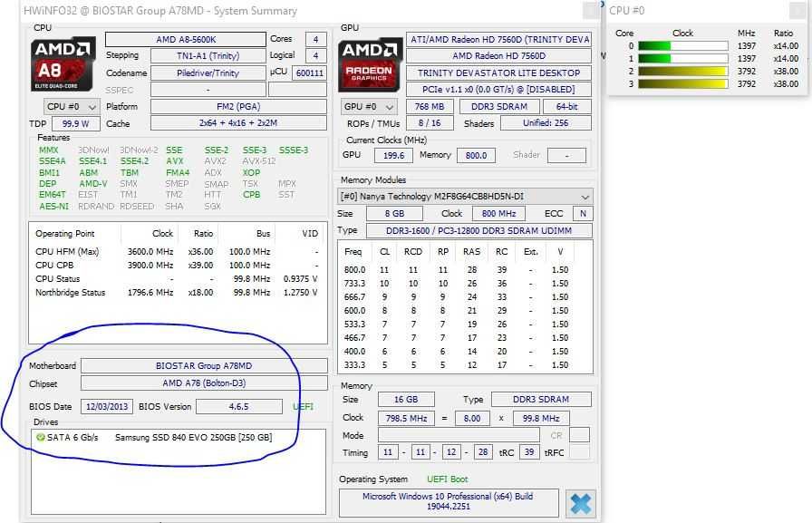Click the AMD-V feature label

pos(93,184)
